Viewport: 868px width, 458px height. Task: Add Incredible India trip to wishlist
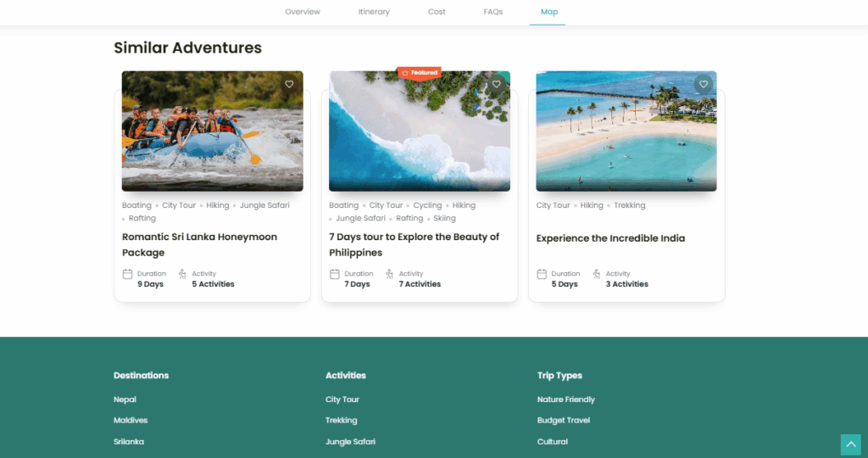(703, 84)
